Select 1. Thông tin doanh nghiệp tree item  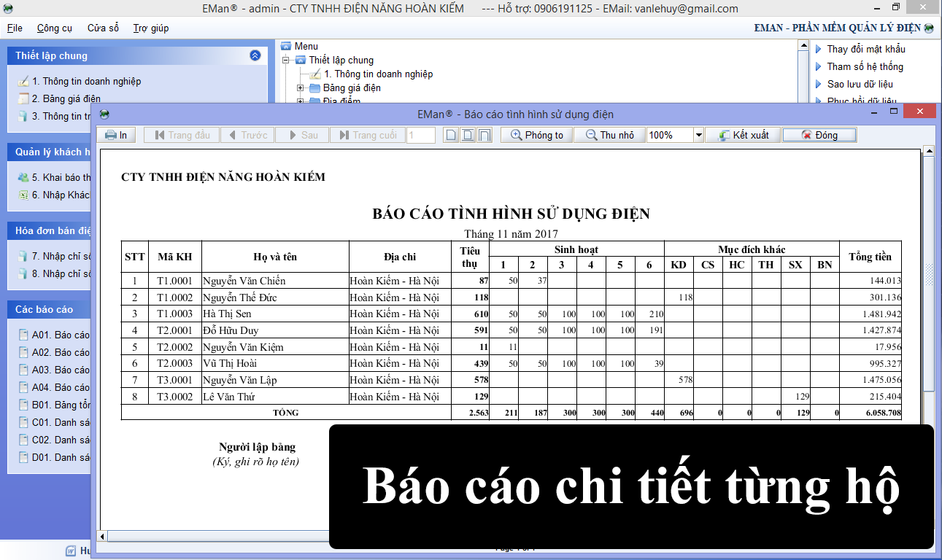pyautogui.click(x=378, y=74)
